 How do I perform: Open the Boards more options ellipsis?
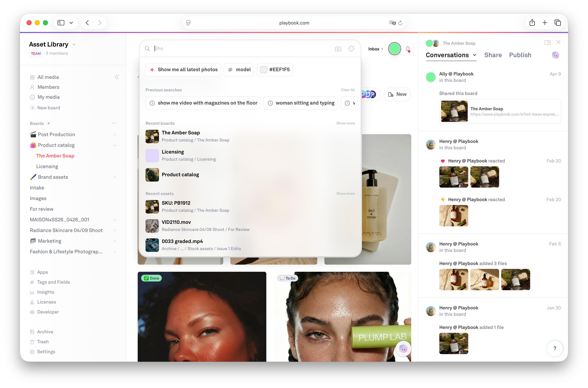(114, 123)
